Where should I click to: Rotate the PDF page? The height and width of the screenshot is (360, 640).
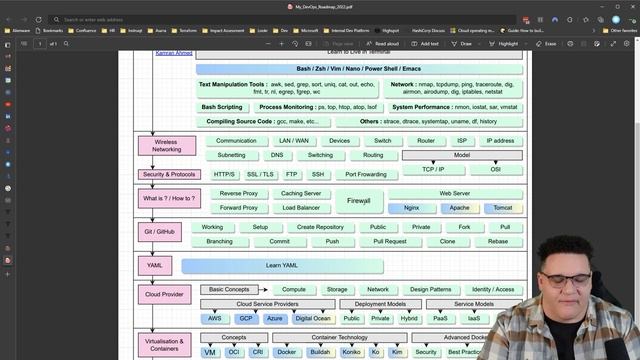point(295,44)
